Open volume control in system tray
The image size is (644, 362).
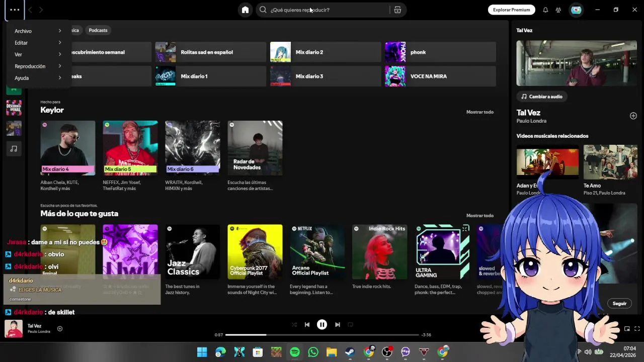click(588, 352)
